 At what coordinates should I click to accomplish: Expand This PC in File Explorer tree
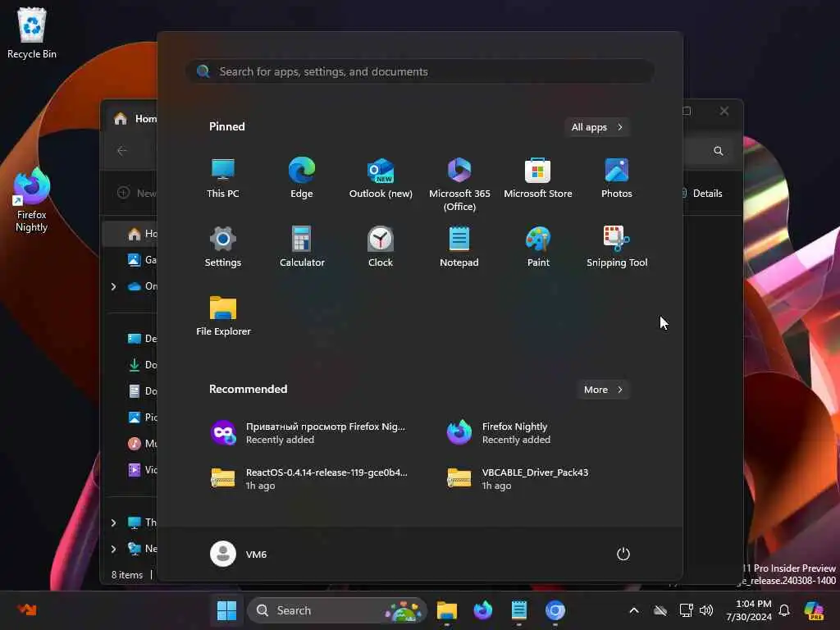(x=113, y=523)
